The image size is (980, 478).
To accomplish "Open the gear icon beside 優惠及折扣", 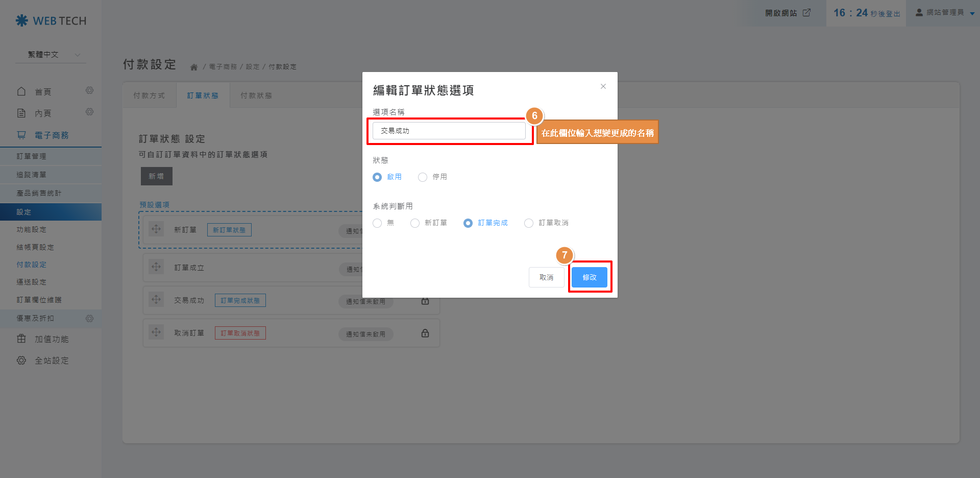I will (x=90, y=318).
